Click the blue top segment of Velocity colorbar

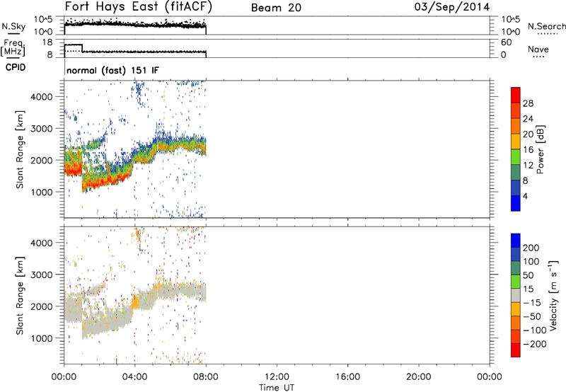[x=516, y=241]
